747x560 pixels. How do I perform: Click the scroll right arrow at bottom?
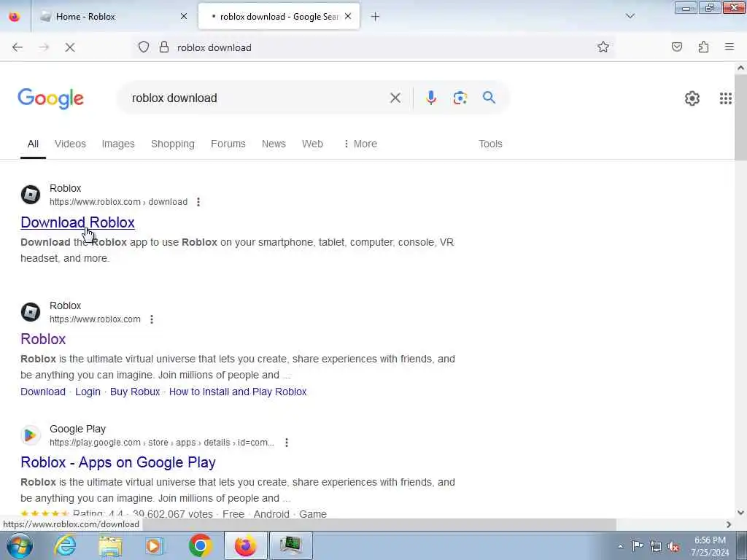729,524
